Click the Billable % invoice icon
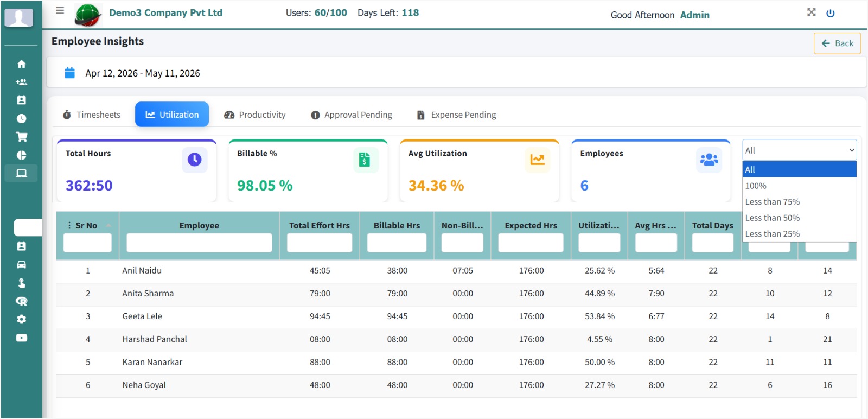The height and width of the screenshot is (419, 868). [x=365, y=160]
